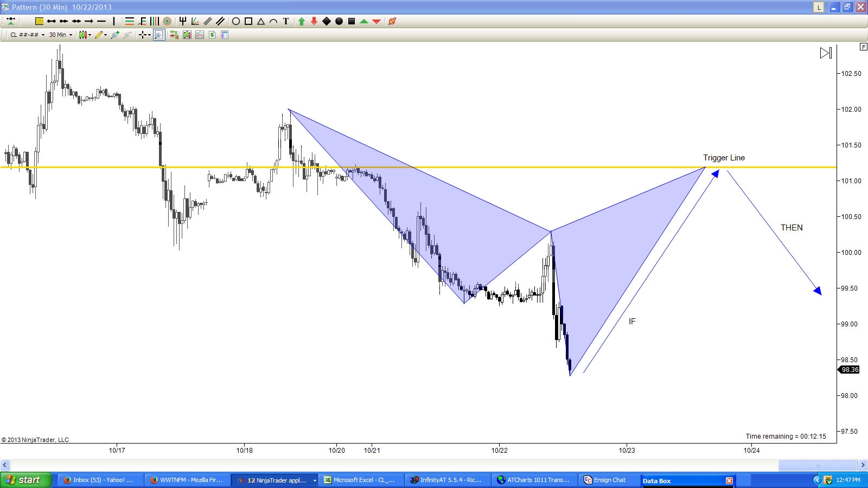Expand hidden system tray icons
The image size is (868, 488).
coord(817,480)
